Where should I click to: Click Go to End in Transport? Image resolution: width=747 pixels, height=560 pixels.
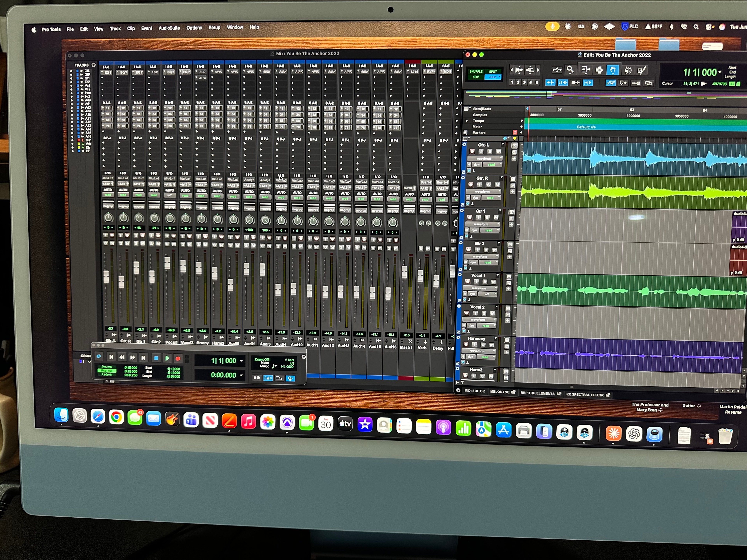point(144,357)
